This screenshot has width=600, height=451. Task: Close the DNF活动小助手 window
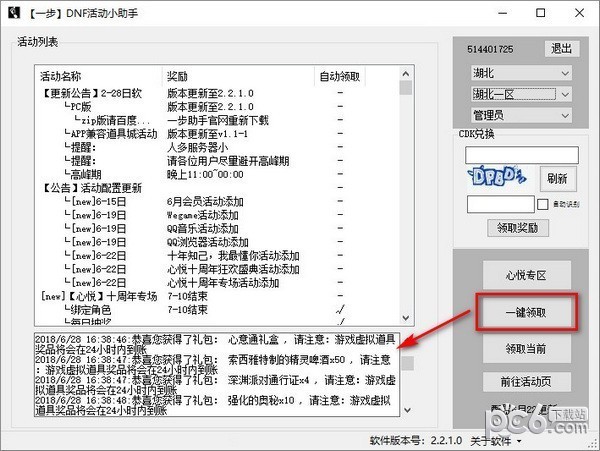click(579, 13)
